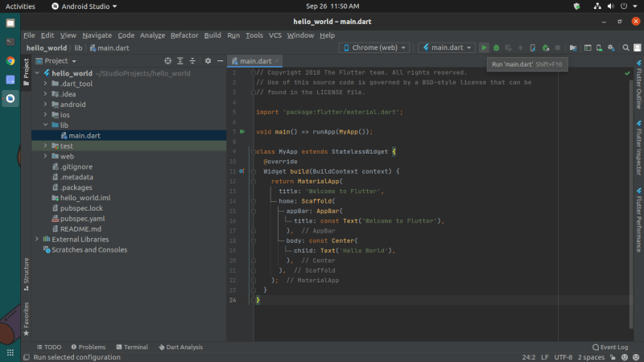The height and width of the screenshot is (362, 644).
Task: Collapse all in Project panel
Action: point(193,60)
